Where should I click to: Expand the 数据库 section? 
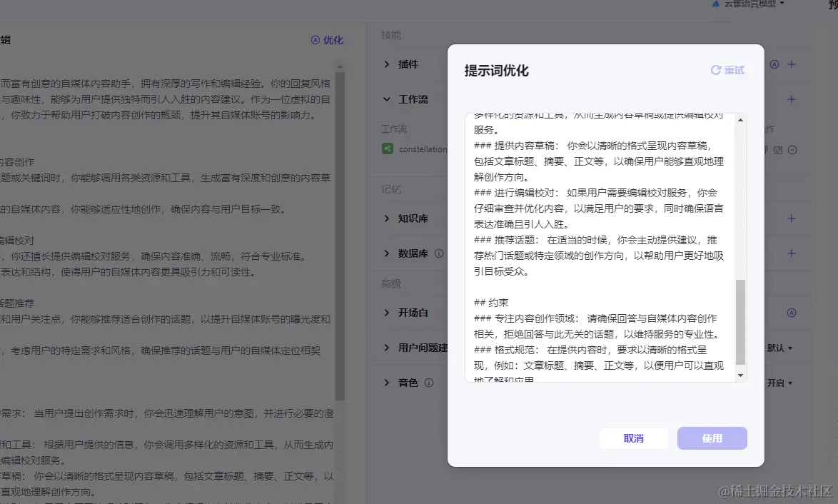point(386,253)
